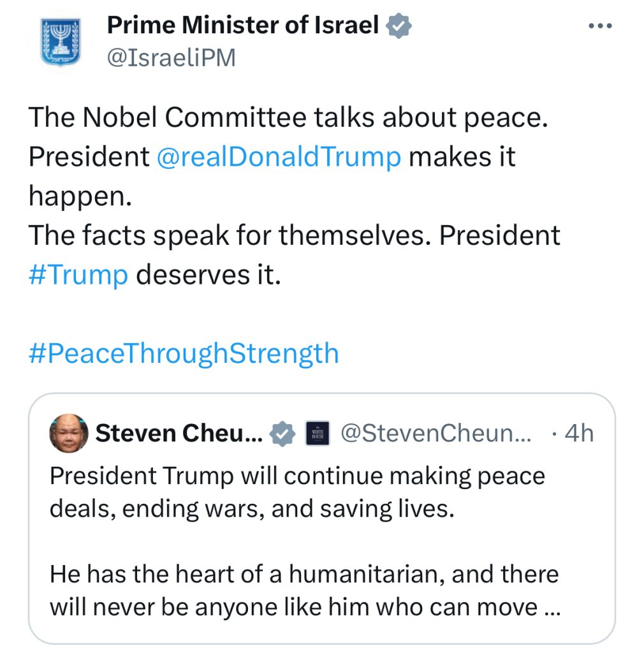Click the "Nobel Committee talks about peace" line
Screen dimensions: 644x653
click(288, 117)
